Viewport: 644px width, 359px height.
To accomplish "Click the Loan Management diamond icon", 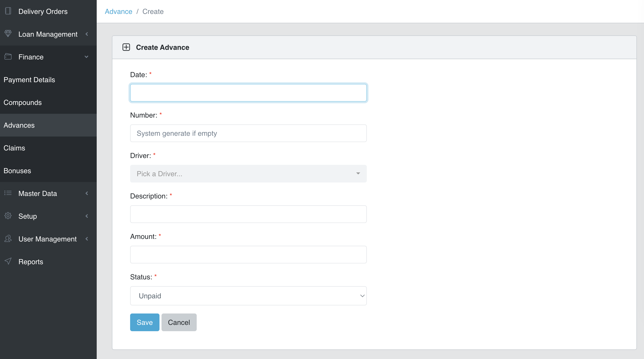I will click(8, 34).
